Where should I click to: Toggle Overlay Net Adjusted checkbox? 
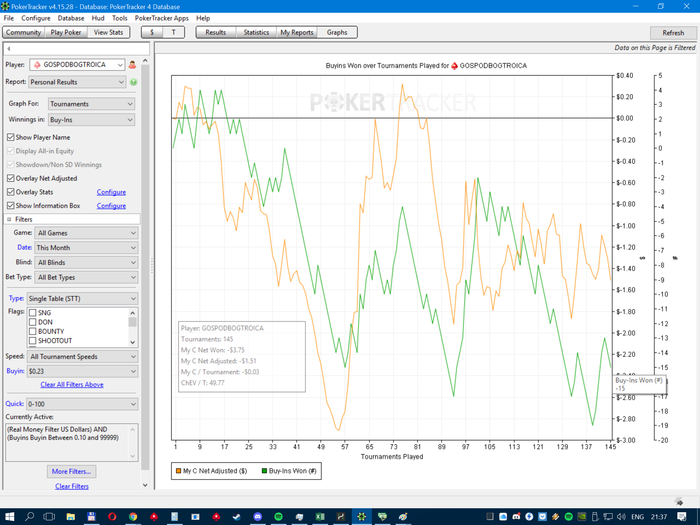coord(11,178)
